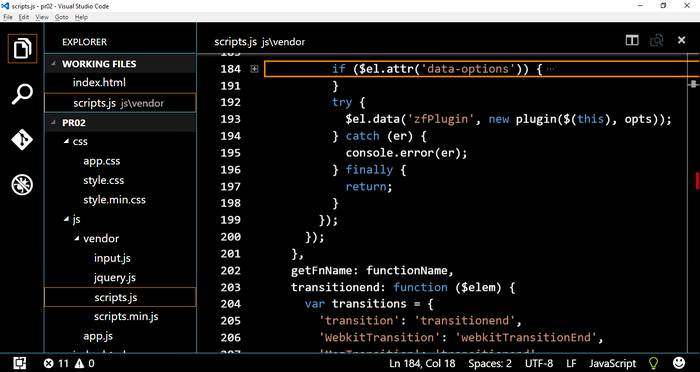Click the Visual Studio Code title bar logo

tap(5, 6)
